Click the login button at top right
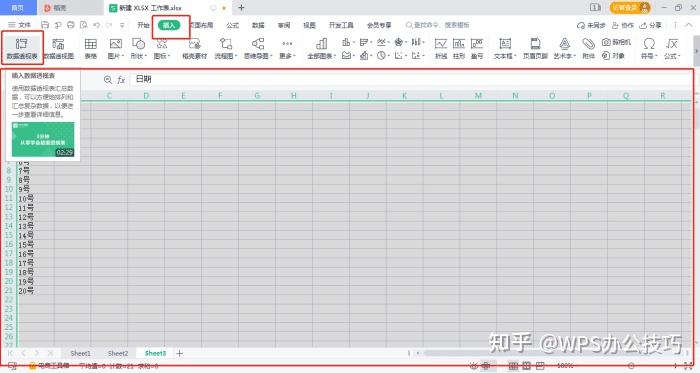 coord(630,8)
